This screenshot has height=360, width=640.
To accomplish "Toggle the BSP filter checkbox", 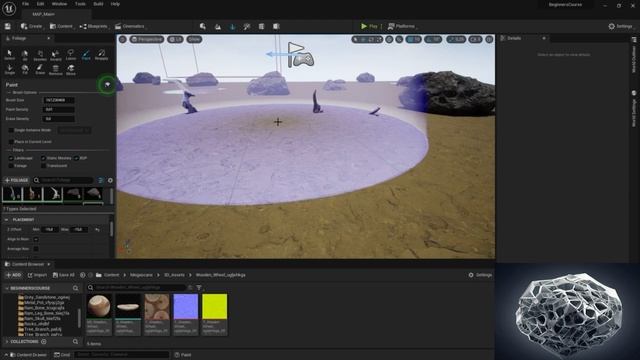I will tap(76, 158).
